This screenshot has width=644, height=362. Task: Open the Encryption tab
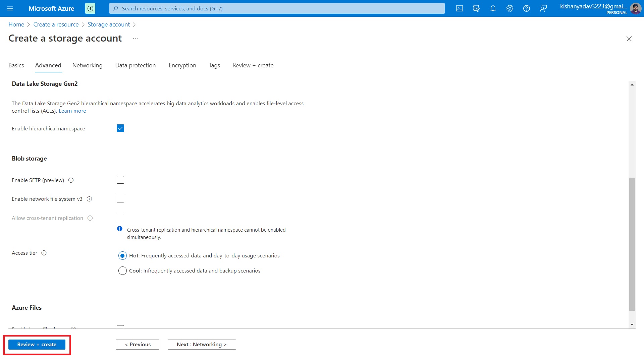click(182, 65)
